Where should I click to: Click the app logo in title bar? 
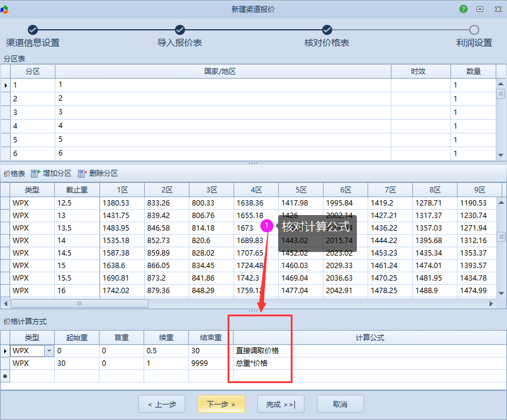click(5, 9)
